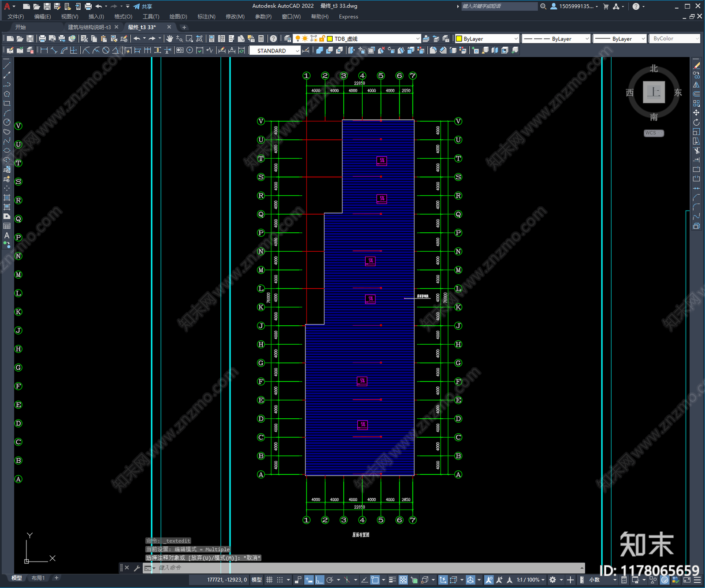Expand the TDB layer dropdown
705x588 pixels.
coord(418,39)
